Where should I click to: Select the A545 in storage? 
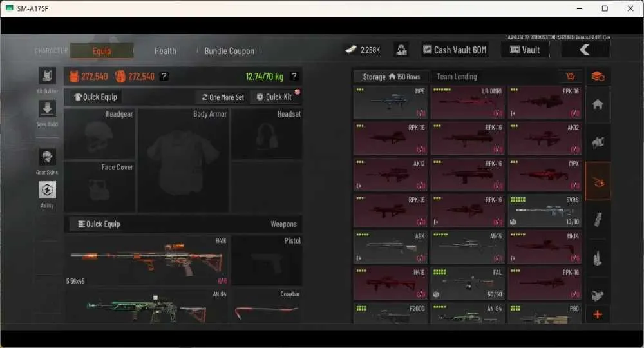[468, 247]
